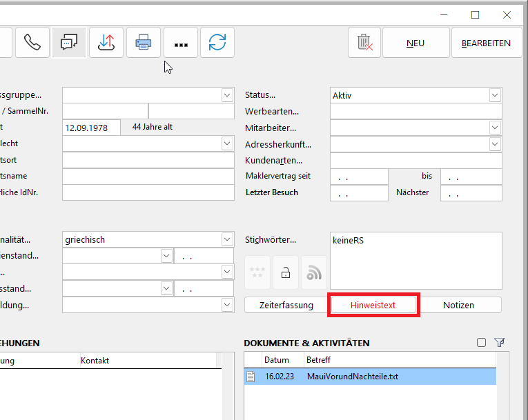Screen dimensions: 528x420
Task: Click the RSS feed icon
Action: click(x=314, y=273)
